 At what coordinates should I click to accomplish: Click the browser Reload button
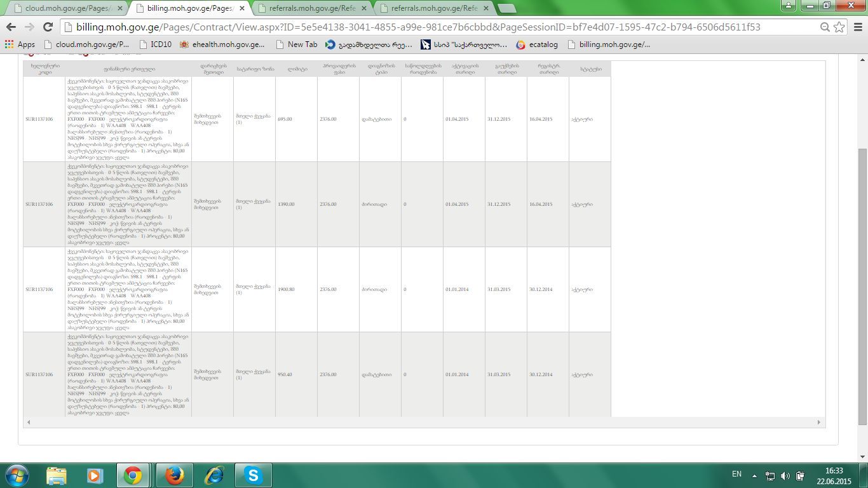pos(48,27)
